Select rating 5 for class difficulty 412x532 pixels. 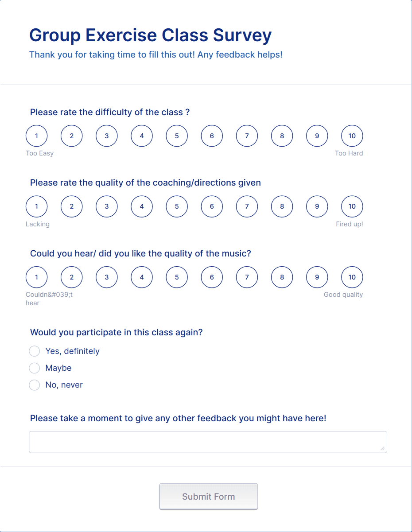177,136
